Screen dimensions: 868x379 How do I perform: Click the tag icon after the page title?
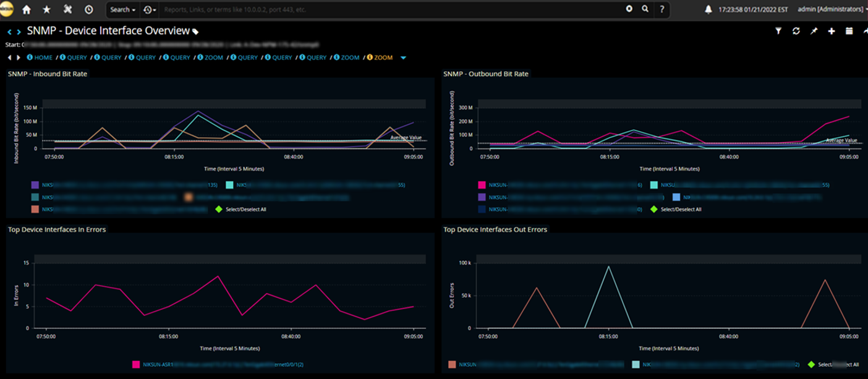point(195,32)
